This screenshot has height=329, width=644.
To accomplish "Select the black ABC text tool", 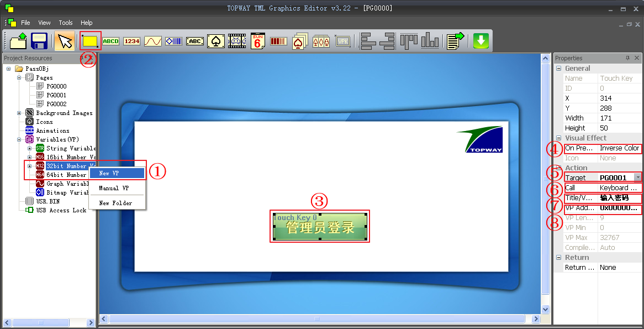I will 194,41.
